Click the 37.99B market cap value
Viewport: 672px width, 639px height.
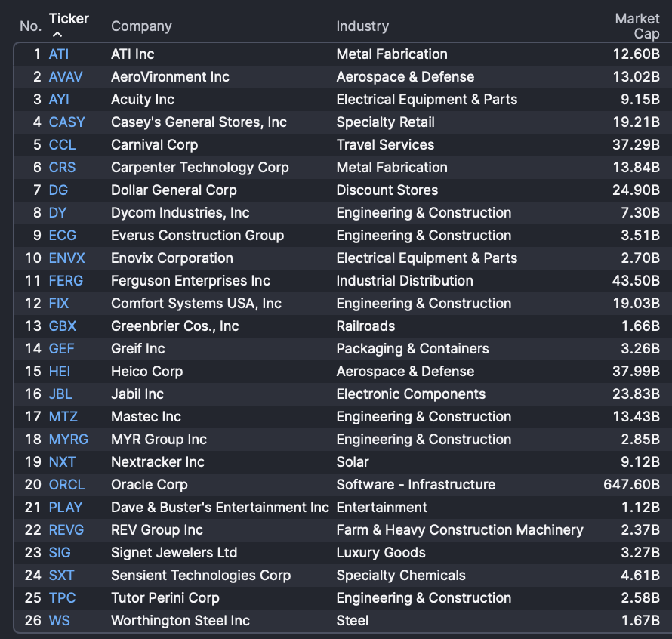pos(636,372)
